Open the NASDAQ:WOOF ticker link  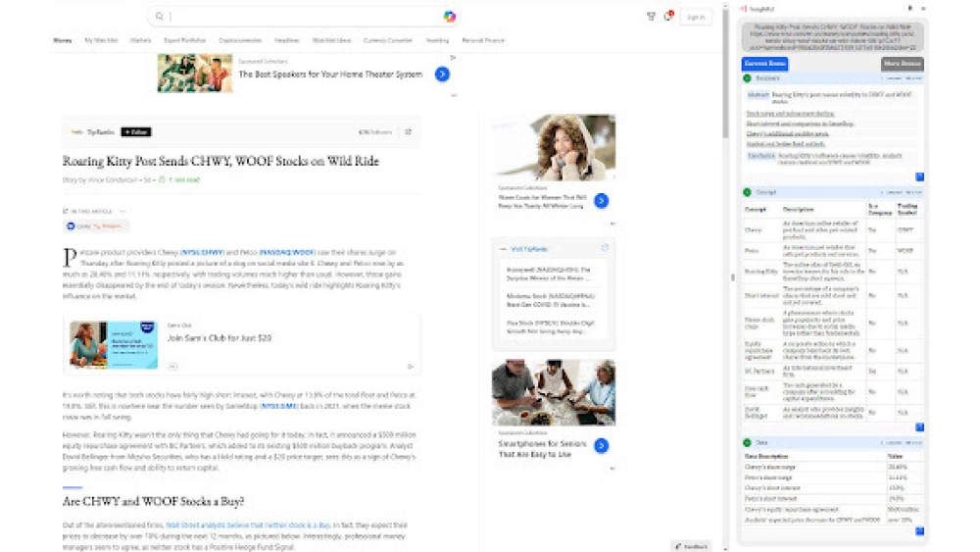click(287, 253)
